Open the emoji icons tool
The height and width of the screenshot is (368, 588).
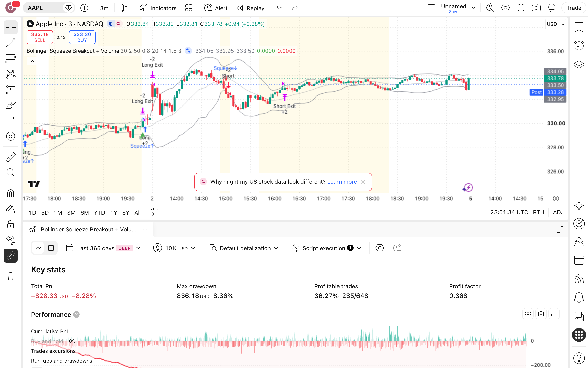(x=11, y=136)
